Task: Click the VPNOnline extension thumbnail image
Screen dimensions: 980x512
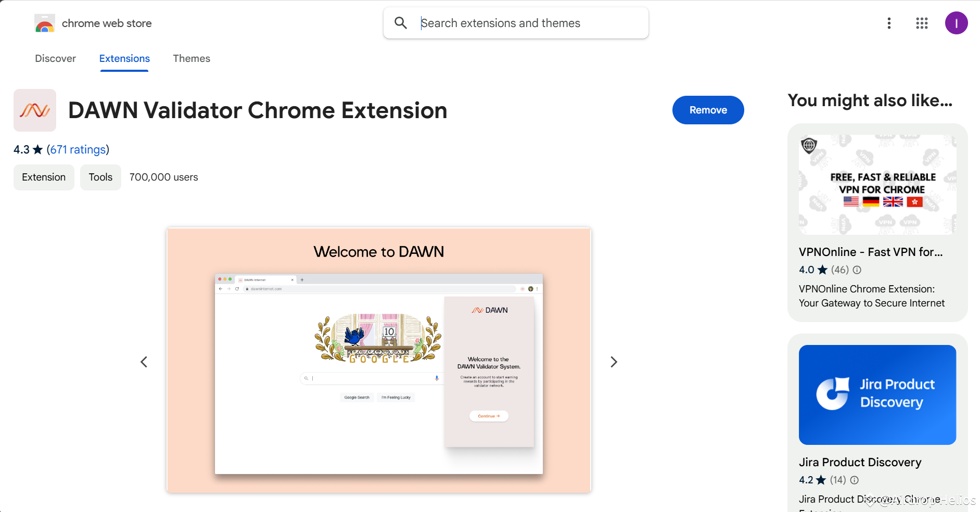Action: (x=877, y=185)
